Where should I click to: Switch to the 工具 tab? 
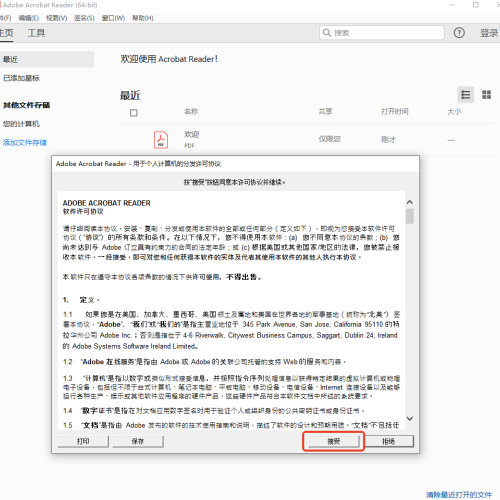(36, 33)
